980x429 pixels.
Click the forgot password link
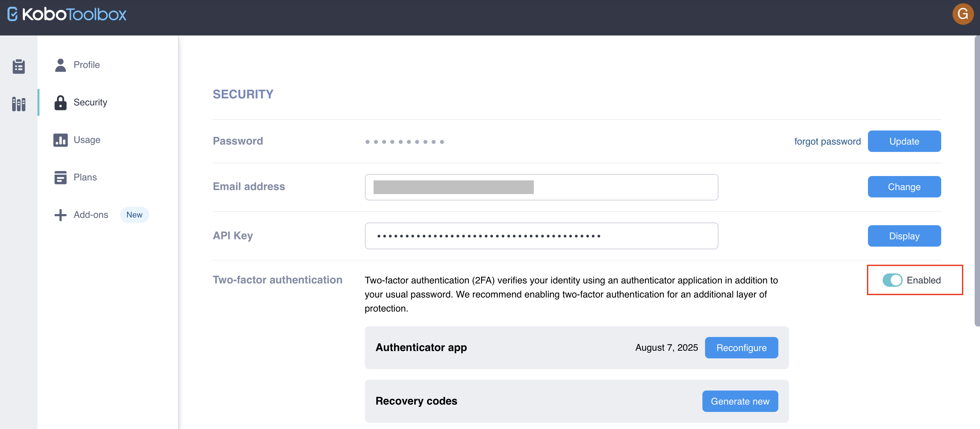pyautogui.click(x=827, y=141)
